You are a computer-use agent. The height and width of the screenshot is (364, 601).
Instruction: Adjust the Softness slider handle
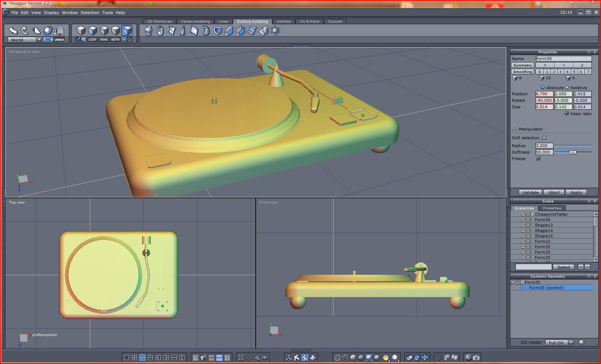[573, 152]
